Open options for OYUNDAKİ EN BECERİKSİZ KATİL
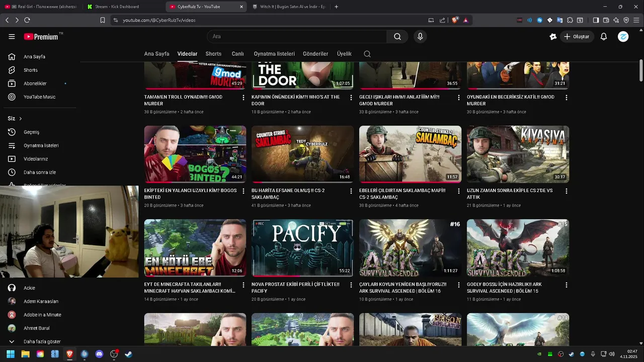Image resolution: width=644 pixels, height=362 pixels. (567, 98)
